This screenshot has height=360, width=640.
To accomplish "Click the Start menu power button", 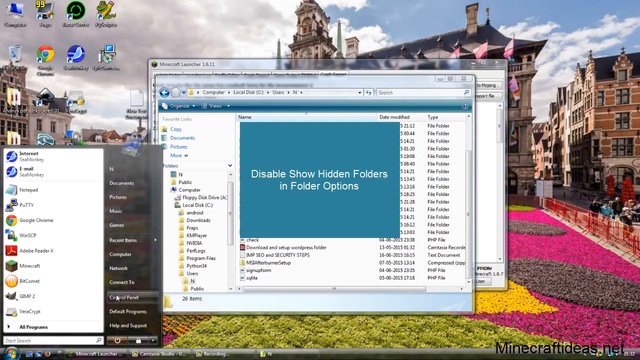I will [x=117, y=340].
